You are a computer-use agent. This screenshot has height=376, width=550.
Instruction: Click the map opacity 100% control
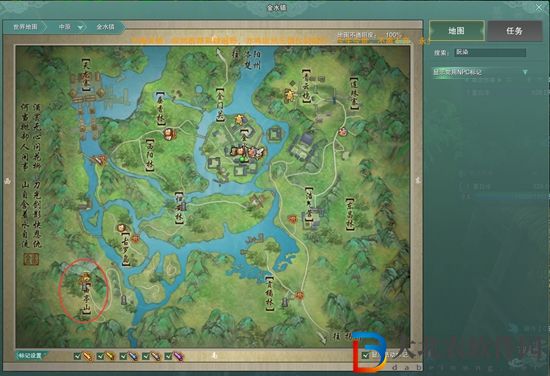tap(393, 35)
